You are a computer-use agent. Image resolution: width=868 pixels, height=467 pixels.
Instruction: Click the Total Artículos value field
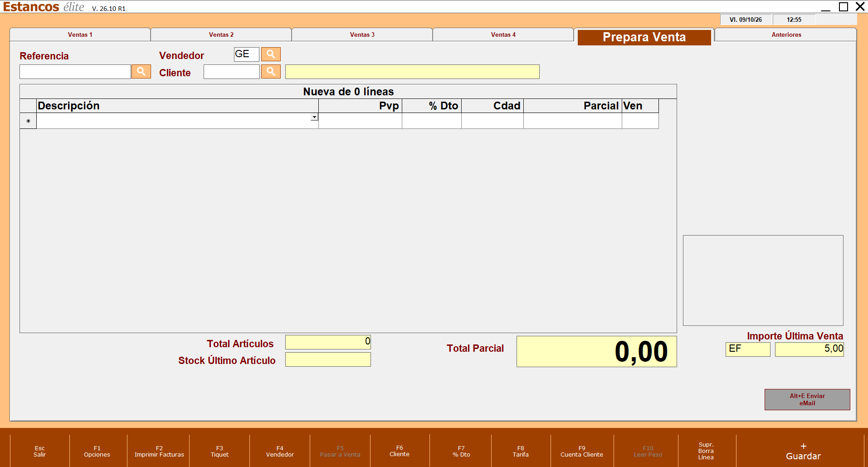click(328, 342)
